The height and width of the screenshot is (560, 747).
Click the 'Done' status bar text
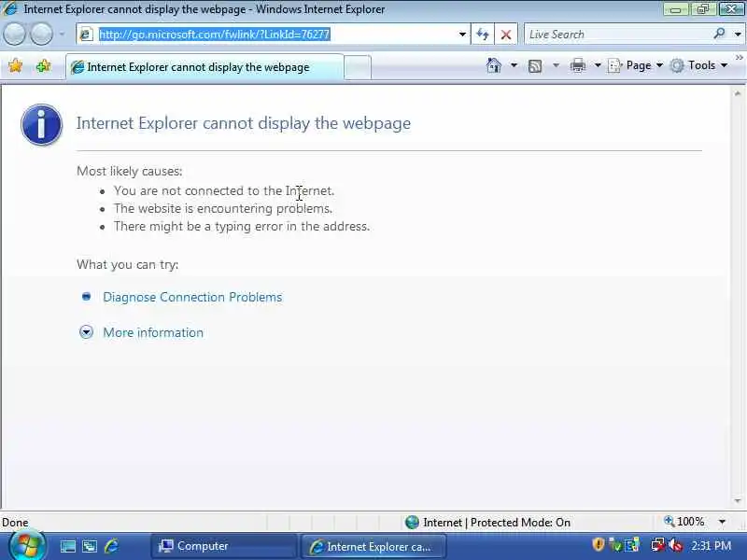[15, 523]
